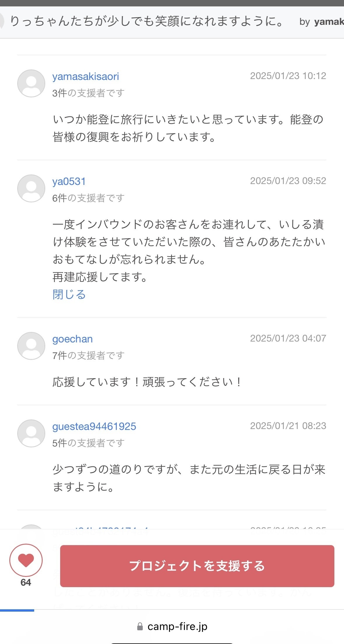344x644 pixels.
Task: Open ya0531's user profile link
Action: 69,181
